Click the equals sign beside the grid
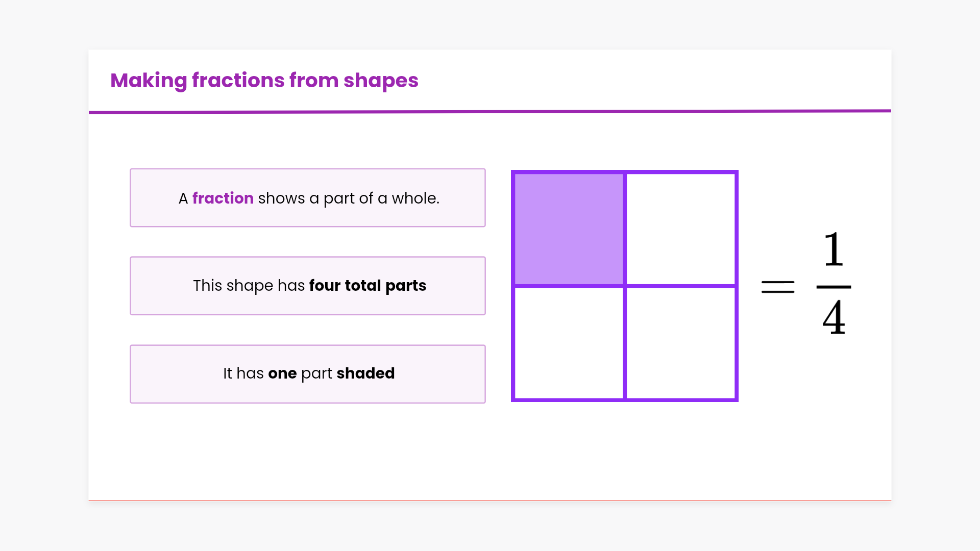 777,287
